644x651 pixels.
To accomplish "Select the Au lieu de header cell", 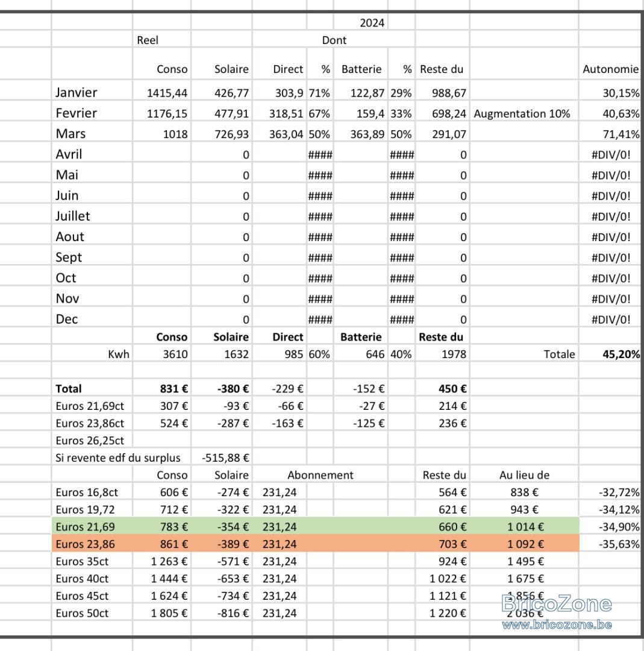I will (x=525, y=474).
